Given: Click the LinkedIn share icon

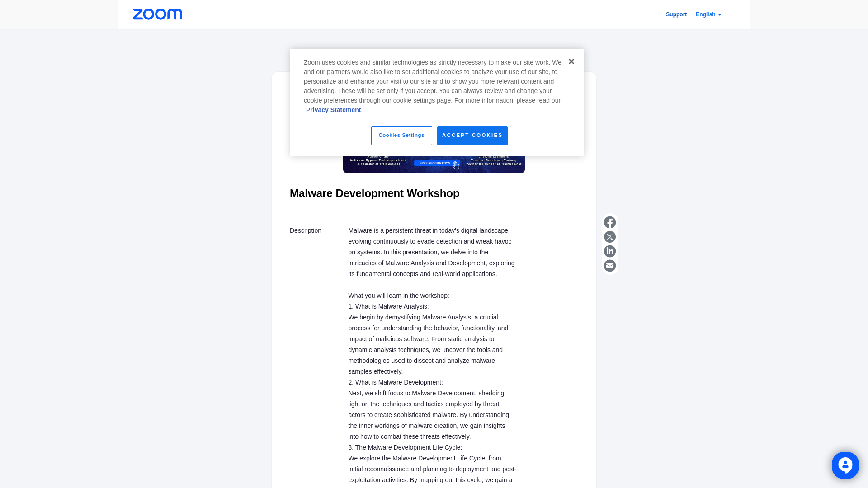Looking at the screenshot, I should coord(609,251).
